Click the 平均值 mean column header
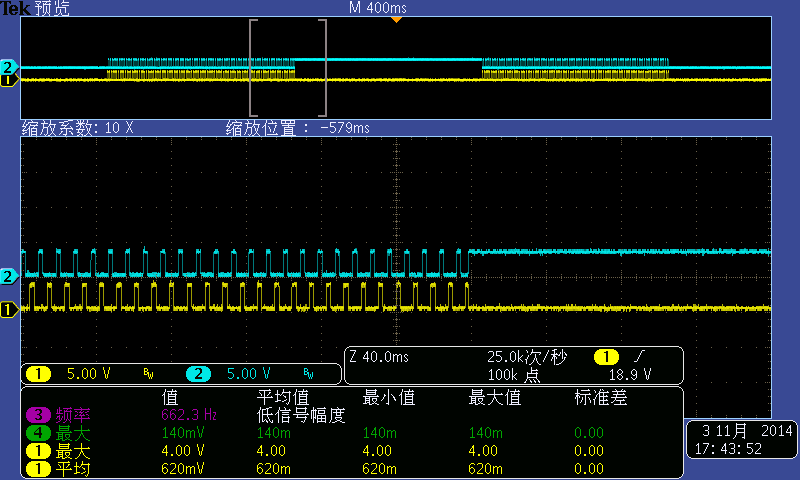800x480 pixels. point(283,397)
